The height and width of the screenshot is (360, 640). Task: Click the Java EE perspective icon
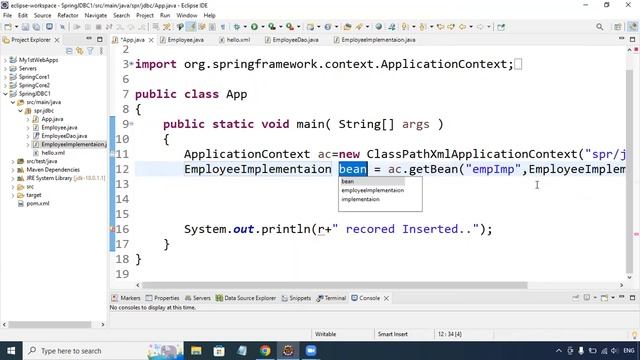tap(632, 27)
